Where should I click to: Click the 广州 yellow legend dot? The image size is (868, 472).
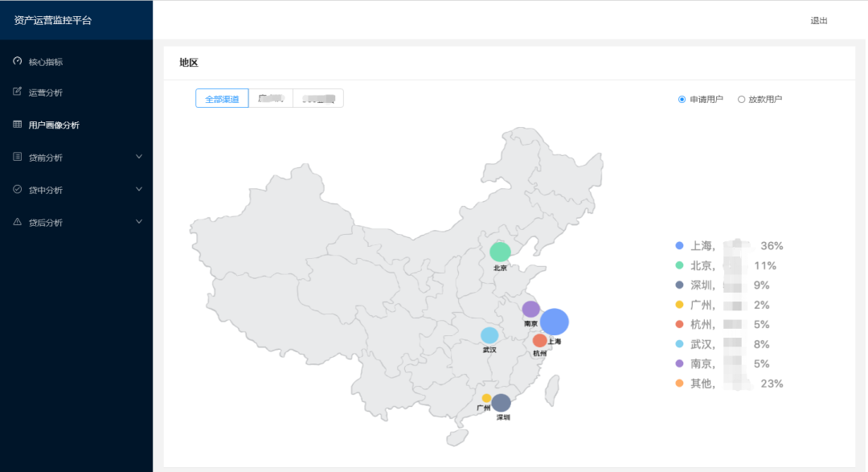pos(679,305)
